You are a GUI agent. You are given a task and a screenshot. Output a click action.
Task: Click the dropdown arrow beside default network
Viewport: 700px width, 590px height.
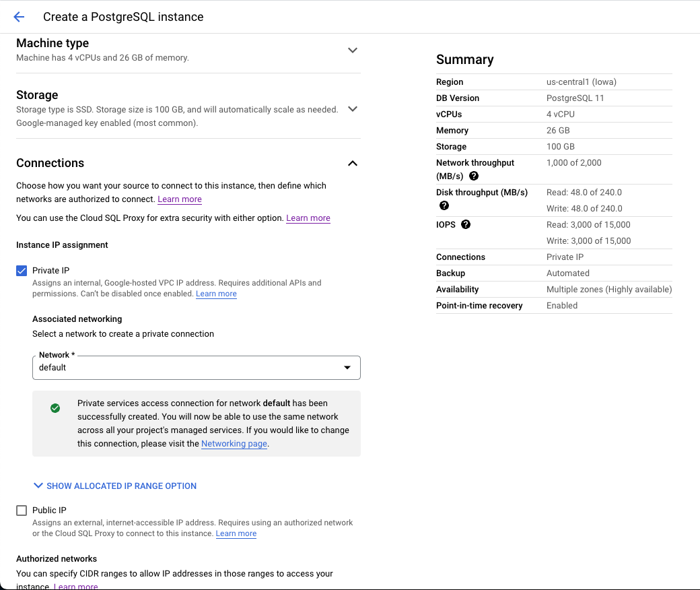347,368
